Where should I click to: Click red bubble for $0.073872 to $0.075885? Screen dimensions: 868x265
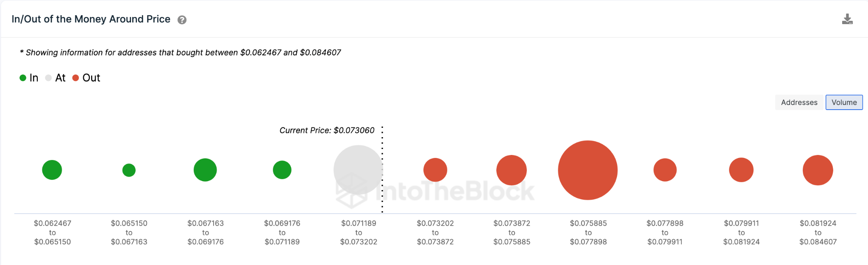[512, 170]
